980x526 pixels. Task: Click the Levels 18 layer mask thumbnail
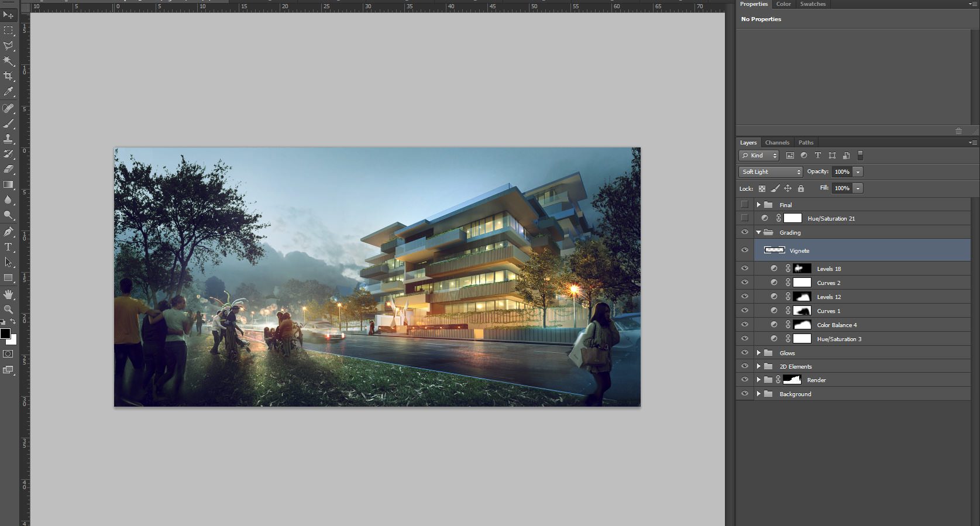(x=802, y=269)
